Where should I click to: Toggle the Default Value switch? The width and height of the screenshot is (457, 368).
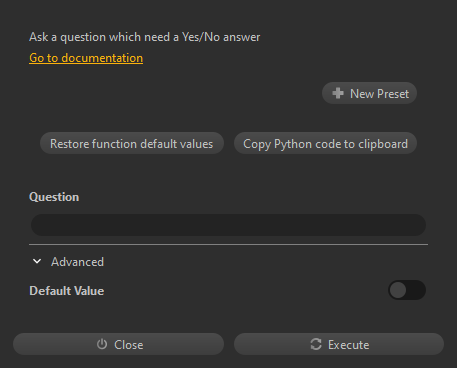pos(407,290)
